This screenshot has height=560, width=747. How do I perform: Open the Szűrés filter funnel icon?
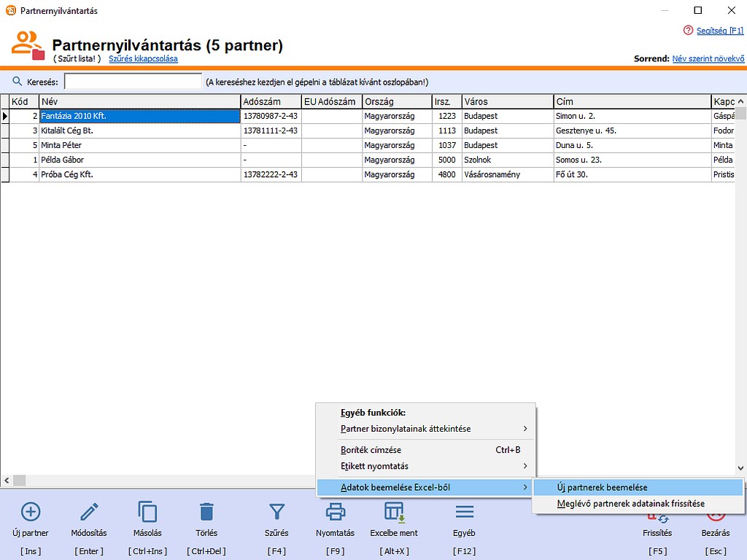(x=276, y=512)
